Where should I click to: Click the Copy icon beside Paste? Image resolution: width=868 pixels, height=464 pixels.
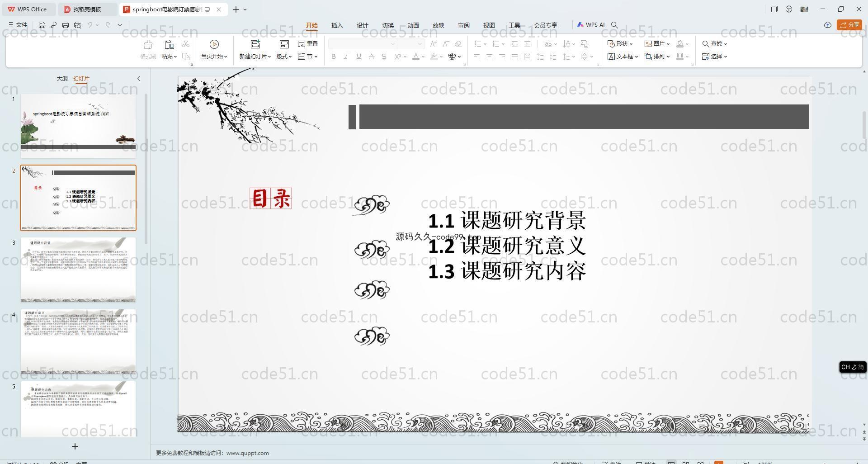[186, 57]
